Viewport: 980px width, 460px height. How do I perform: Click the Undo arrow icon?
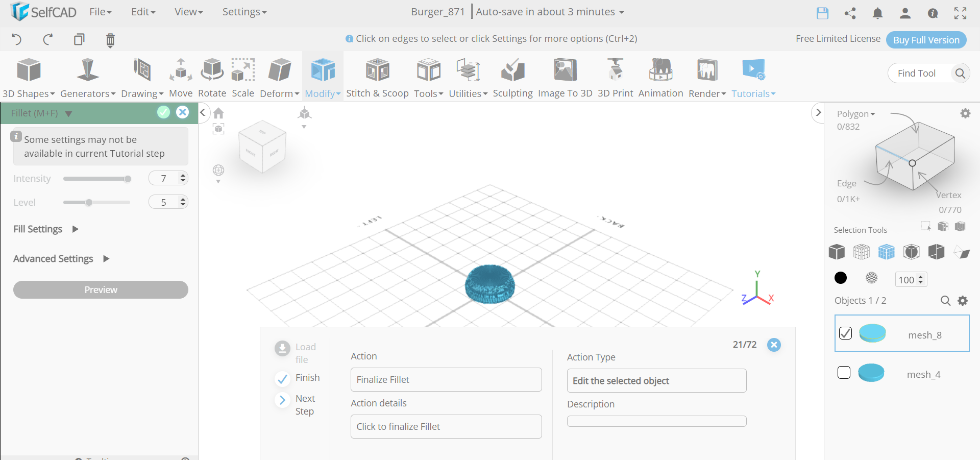16,39
